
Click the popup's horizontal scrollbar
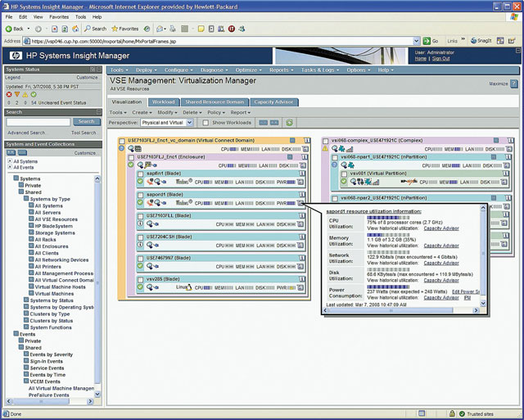tap(400, 310)
